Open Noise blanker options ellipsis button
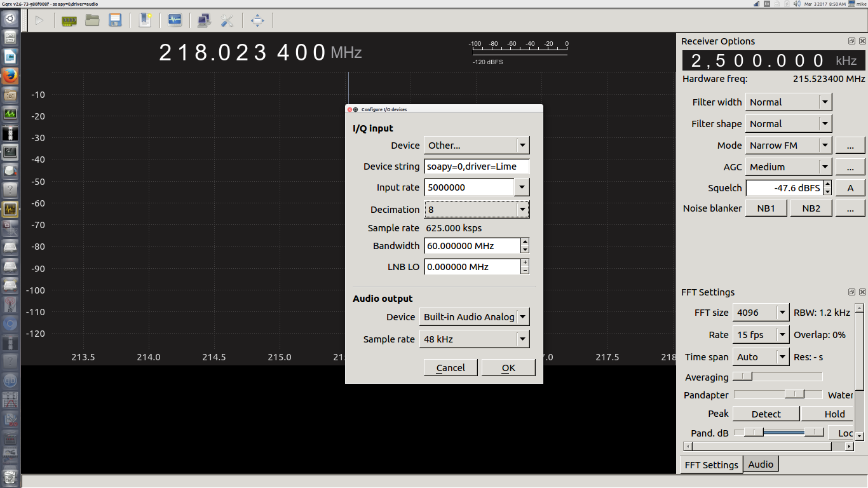The height and width of the screenshot is (488, 868). tap(850, 208)
